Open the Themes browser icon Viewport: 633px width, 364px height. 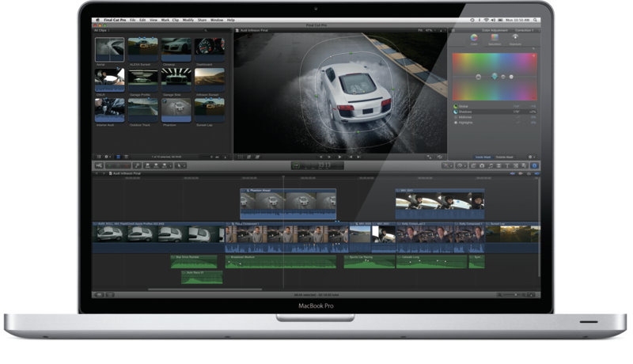pyautogui.click(x=524, y=165)
